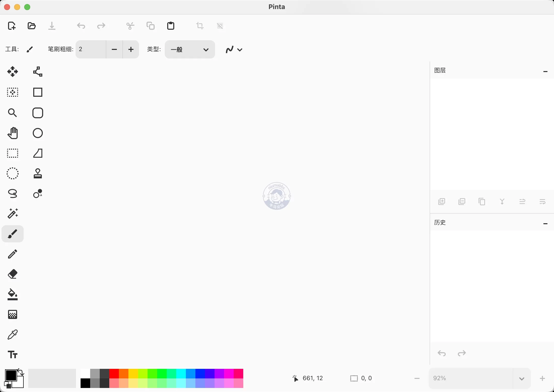Paste from clipboard with the clipboard icon
Image resolution: width=554 pixels, height=392 pixels.
click(x=171, y=26)
